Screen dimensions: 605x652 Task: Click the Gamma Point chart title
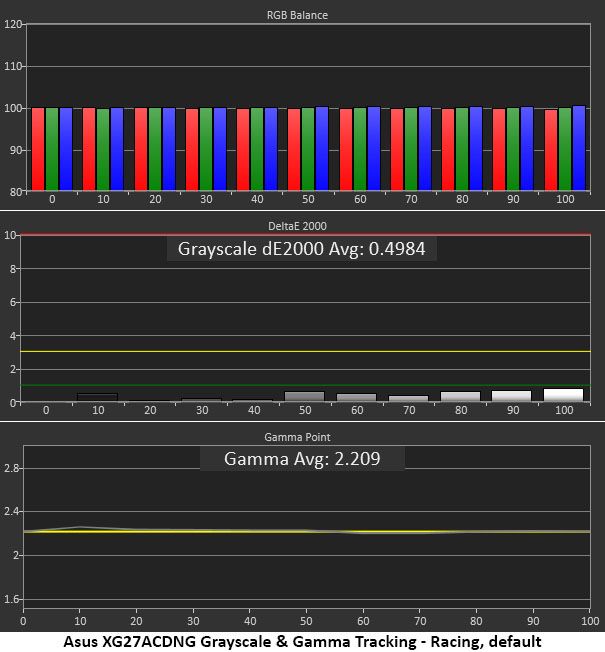pos(297,437)
